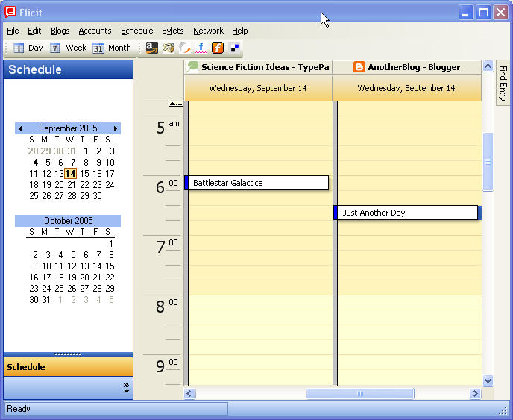Viewport: 513px width, 420px height.
Task: Maximize the Elicit window
Action: [x=483, y=13]
